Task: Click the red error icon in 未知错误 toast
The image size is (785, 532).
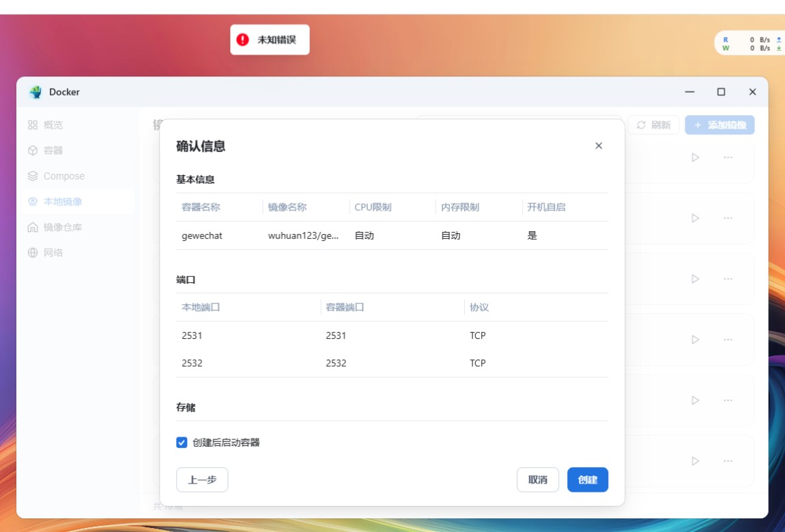Action: 243,40
